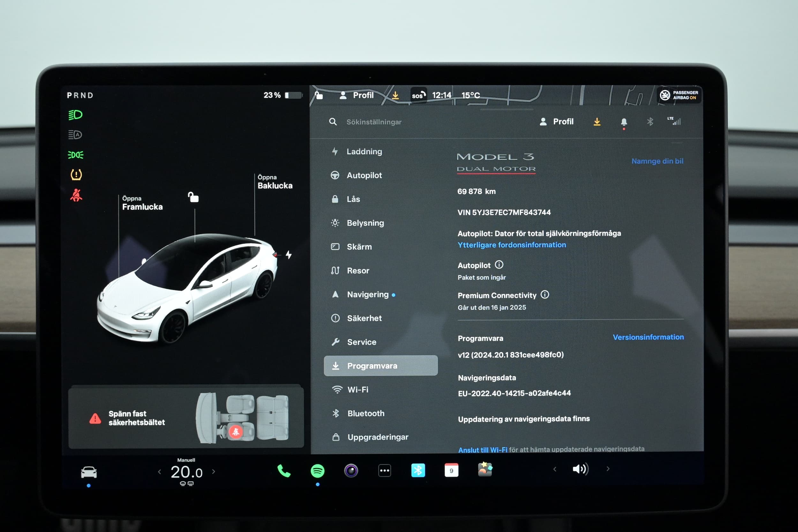798x532 pixels.
Task: Open the Spotify app
Action: 317,471
